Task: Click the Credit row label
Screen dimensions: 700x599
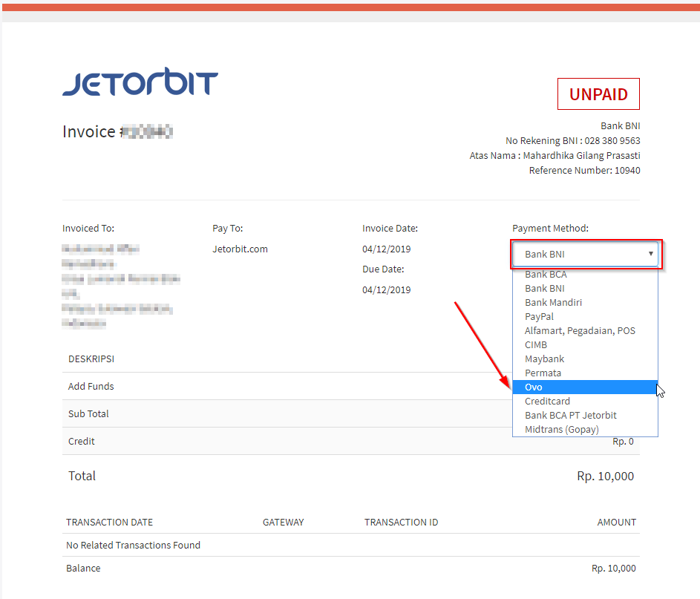Action: [x=81, y=442]
